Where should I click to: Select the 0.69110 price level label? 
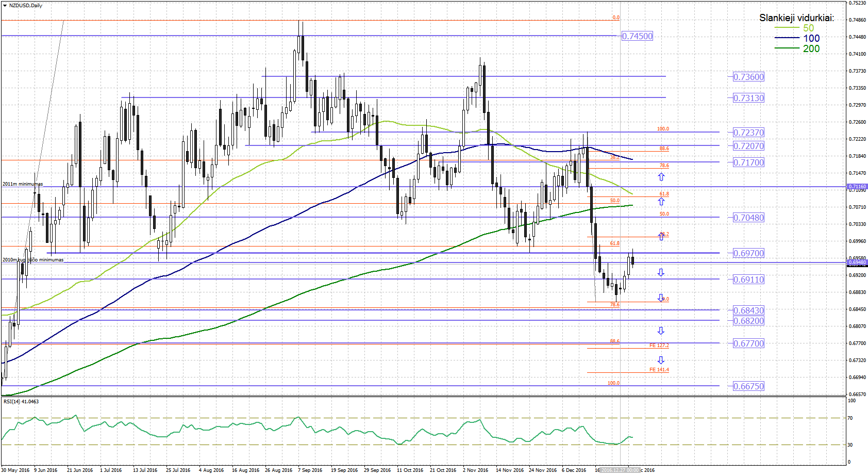(x=748, y=280)
